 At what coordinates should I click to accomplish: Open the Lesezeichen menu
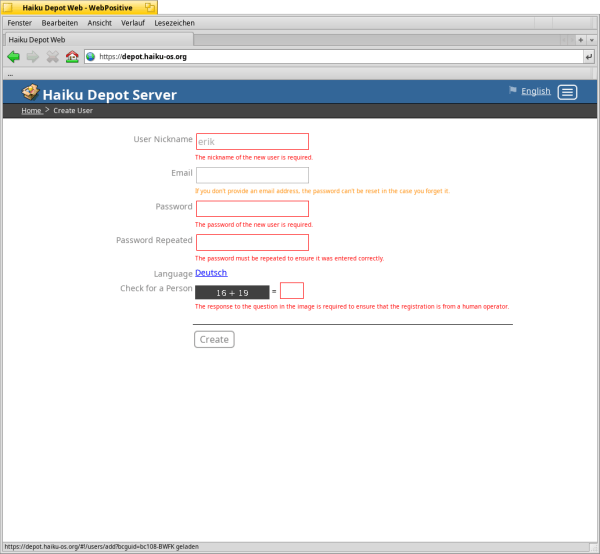point(175,22)
